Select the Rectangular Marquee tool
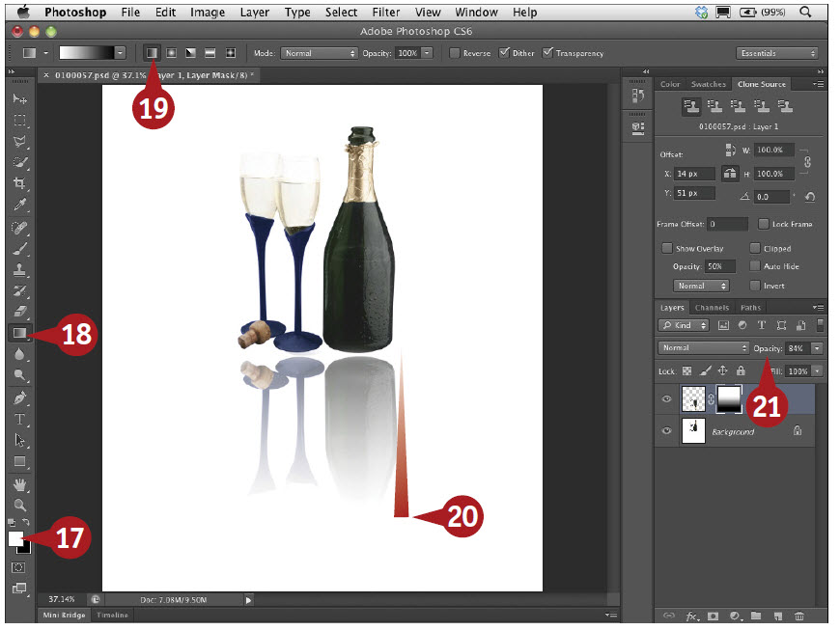This screenshot has width=840, height=630. click(x=20, y=120)
